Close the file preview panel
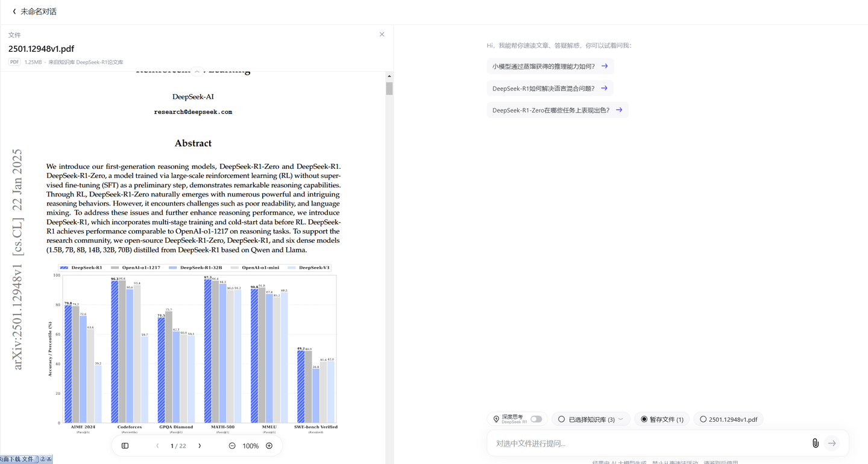The height and width of the screenshot is (464, 868). coord(382,34)
